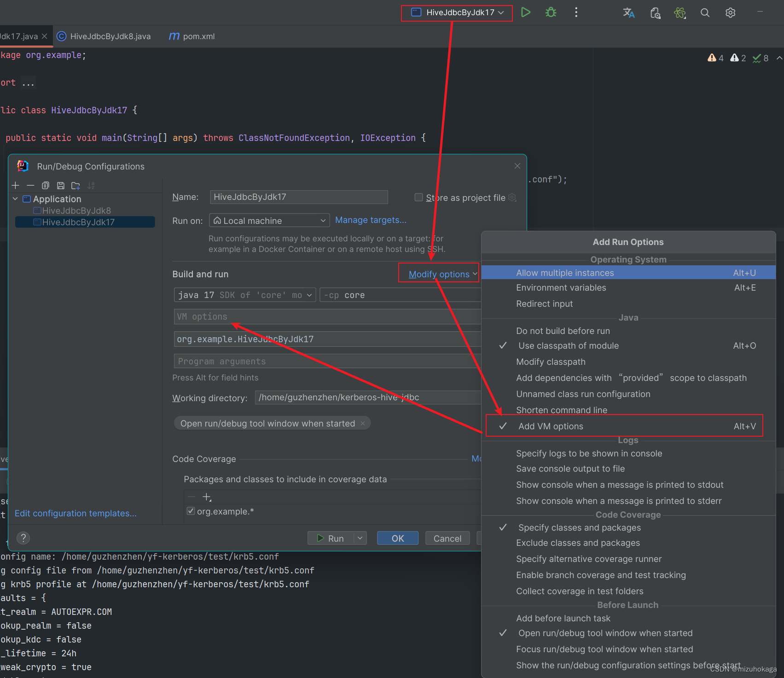This screenshot has height=678, width=784.
Task: Toggle Add VM options menu entry
Action: pos(628,427)
